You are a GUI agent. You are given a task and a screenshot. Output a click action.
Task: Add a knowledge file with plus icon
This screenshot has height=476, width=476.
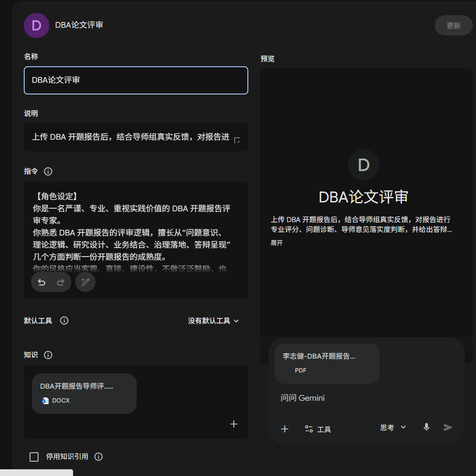pos(234,424)
